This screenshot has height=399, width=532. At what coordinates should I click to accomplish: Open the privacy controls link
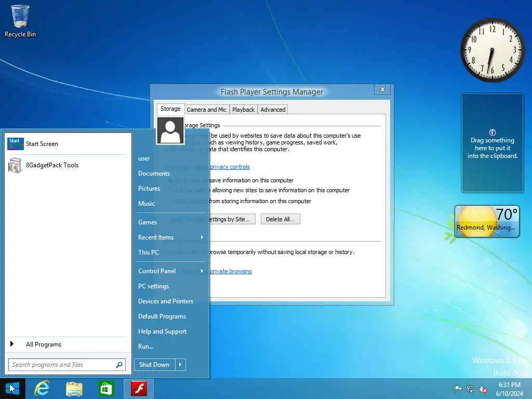click(x=230, y=167)
